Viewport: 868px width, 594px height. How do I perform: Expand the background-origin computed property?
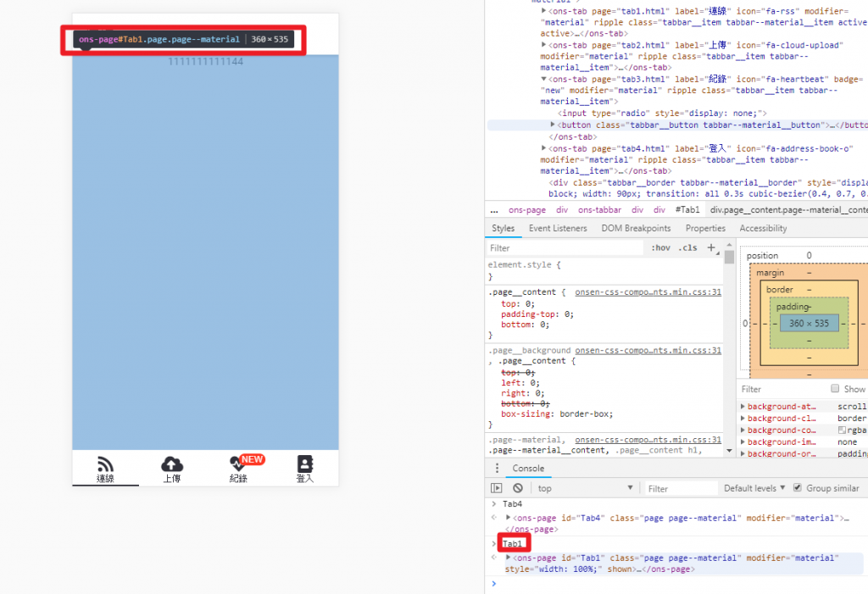pos(743,453)
